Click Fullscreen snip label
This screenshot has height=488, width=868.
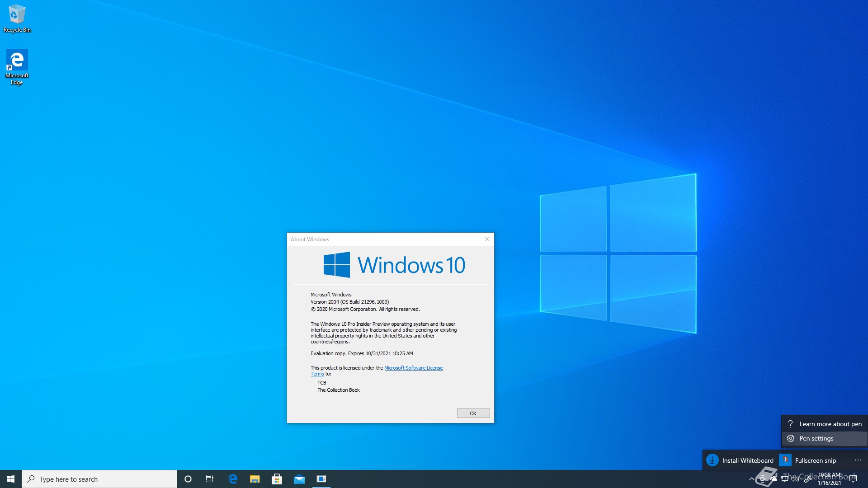815,460
